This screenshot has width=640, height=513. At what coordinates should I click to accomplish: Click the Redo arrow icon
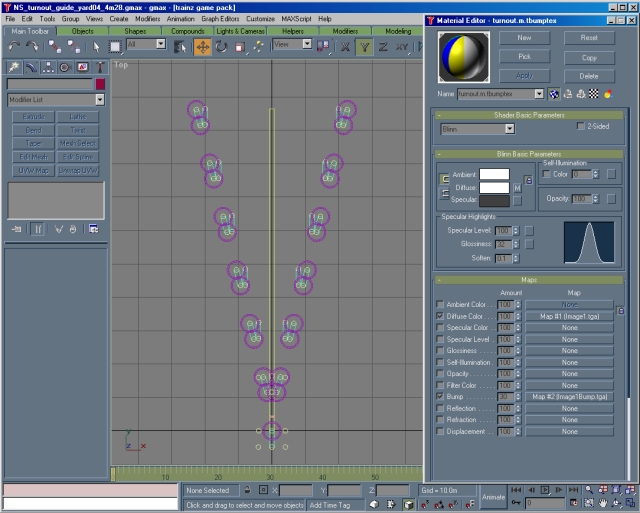(x=32, y=47)
